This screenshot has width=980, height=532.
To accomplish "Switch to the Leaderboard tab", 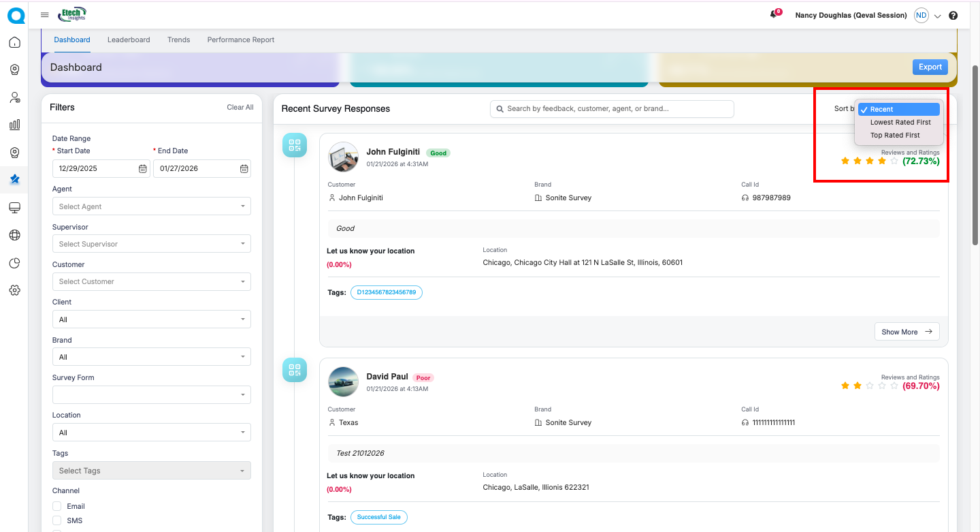I will [x=129, y=40].
